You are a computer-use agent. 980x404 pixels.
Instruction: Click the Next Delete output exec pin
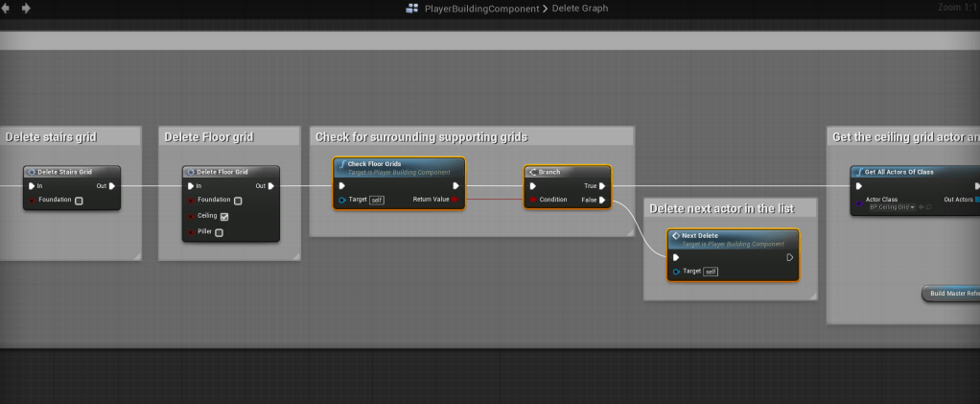click(x=789, y=257)
